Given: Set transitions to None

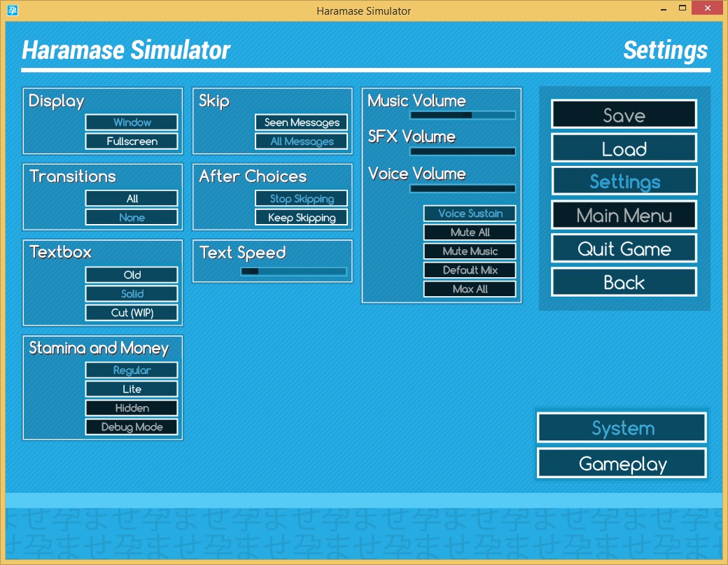Looking at the screenshot, I should pos(132,217).
